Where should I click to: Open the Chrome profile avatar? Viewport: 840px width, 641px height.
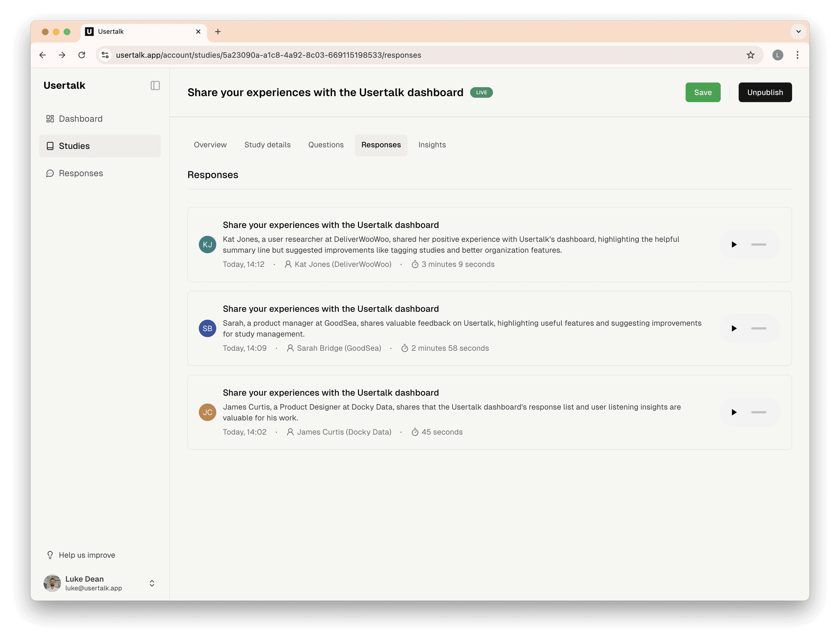click(x=777, y=55)
